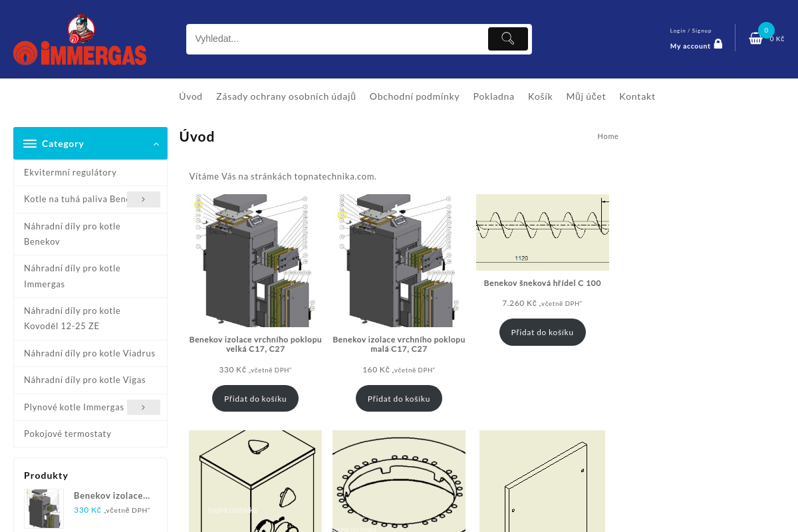Add šneková hřídel C 100 to cart

coord(543,332)
